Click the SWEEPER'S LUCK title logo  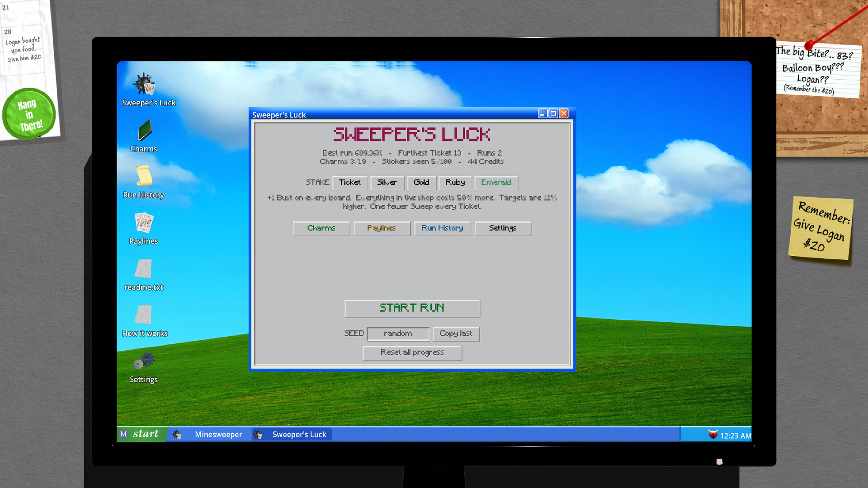tap(412, 135)
